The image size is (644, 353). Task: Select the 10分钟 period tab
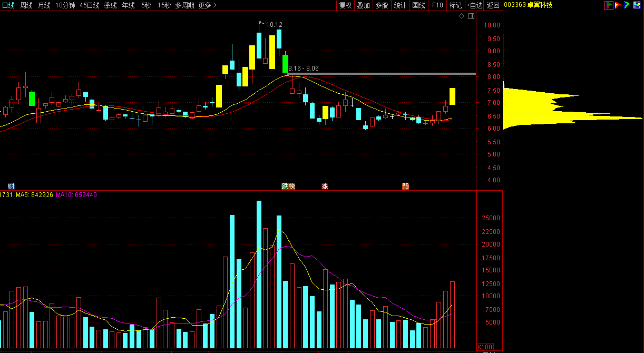[x=65, y=5]
